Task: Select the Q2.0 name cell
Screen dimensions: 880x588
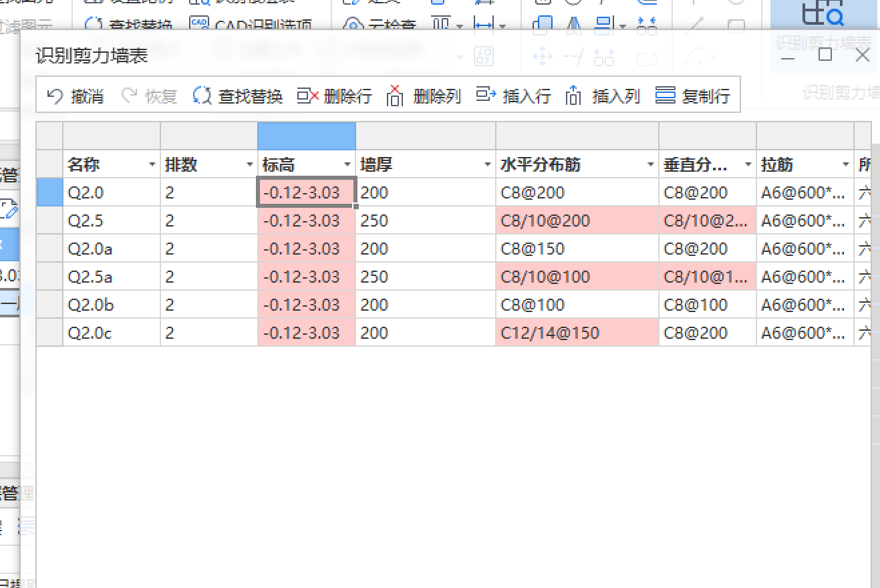Action: [112, 192]
